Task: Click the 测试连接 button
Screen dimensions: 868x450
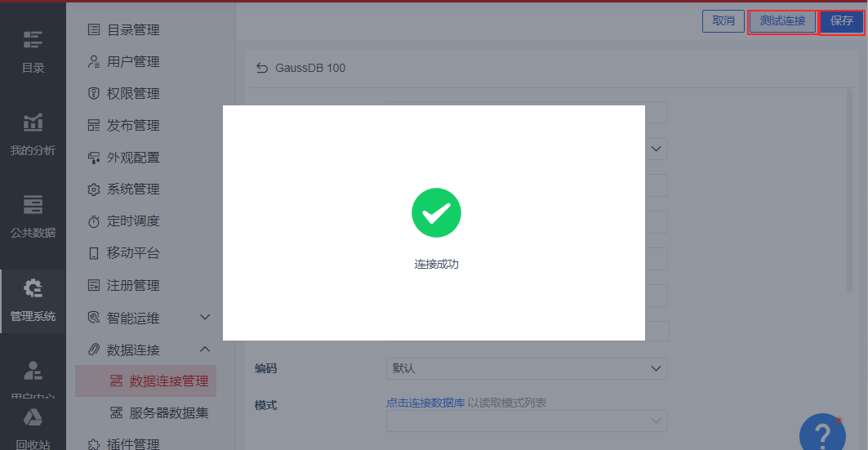Action: (782, 21)
